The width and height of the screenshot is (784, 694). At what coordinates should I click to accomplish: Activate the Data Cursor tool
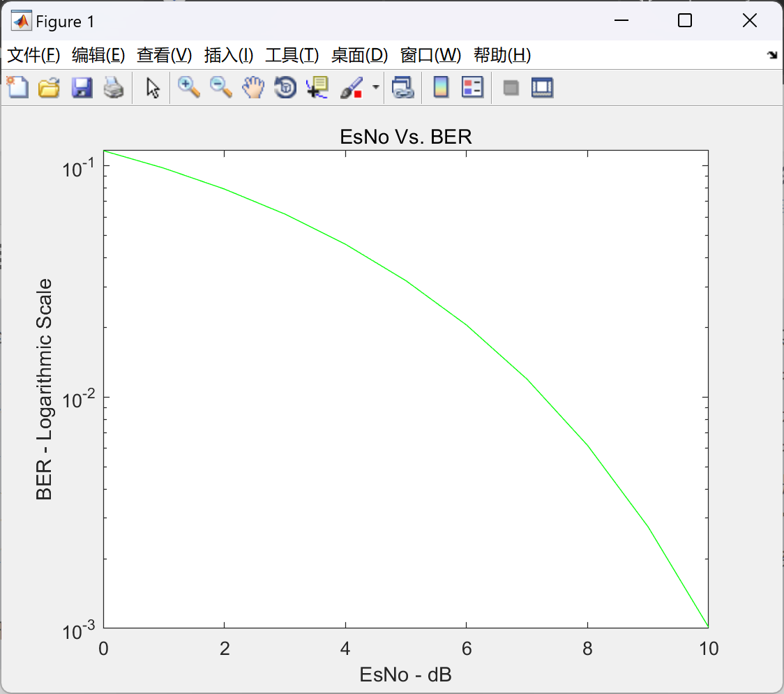[x=317, y=87]
